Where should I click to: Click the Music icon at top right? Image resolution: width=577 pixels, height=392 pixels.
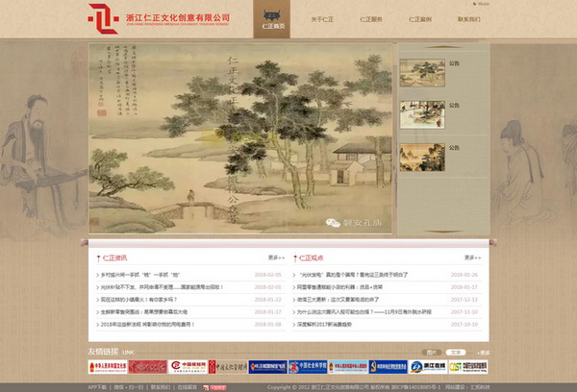[481, 4]
